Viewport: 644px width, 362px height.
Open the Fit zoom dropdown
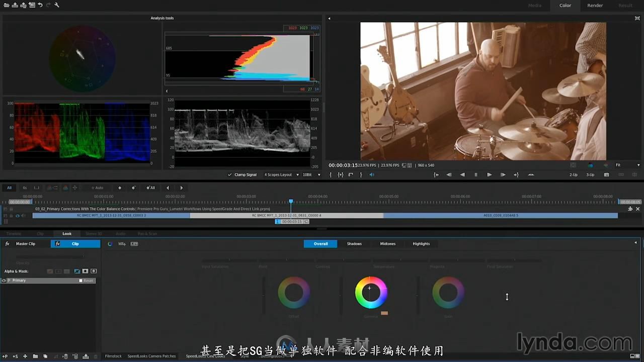point(628,165)
